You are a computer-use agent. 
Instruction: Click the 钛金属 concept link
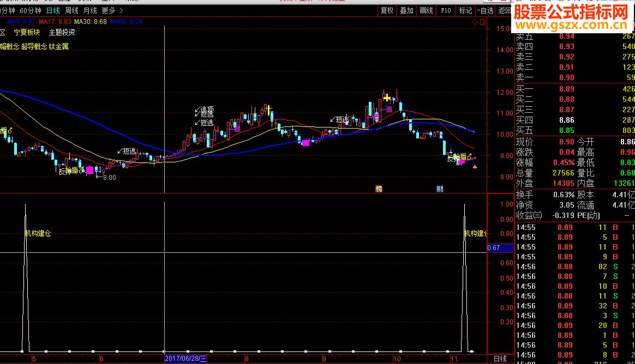[59, 46]
